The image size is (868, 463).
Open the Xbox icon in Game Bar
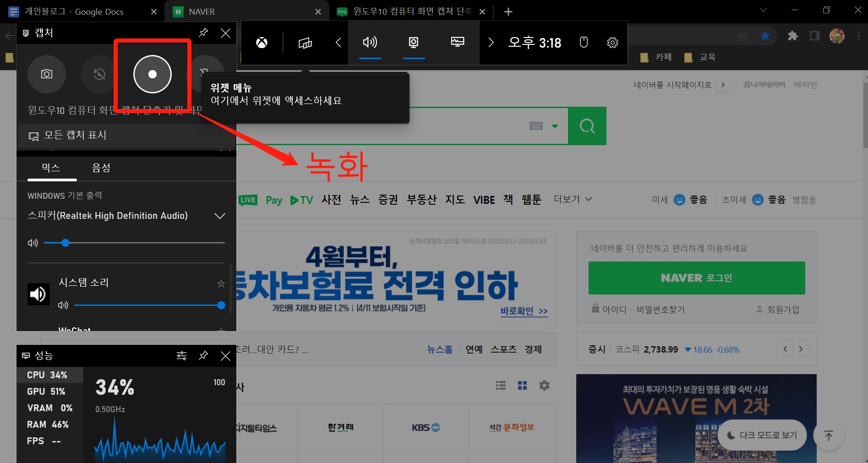262,43
